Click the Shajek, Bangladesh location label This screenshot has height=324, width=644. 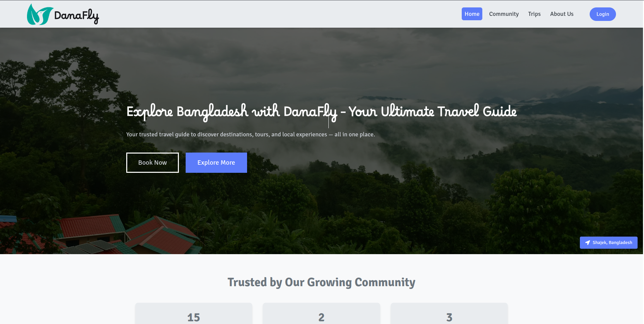pos(612,243)
